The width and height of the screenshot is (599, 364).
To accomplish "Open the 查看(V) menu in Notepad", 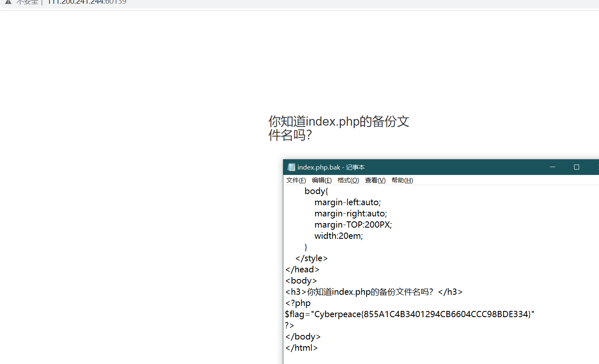I will click(375, 180).
